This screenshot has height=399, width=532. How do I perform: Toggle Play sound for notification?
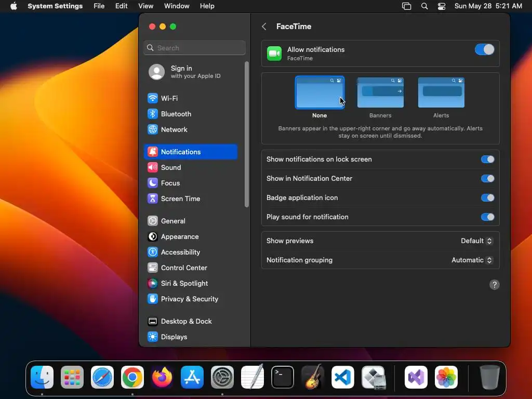[487, 217]
